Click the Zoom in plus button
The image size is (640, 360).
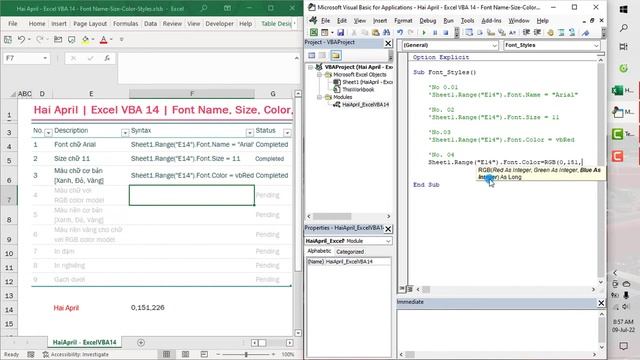273,354
